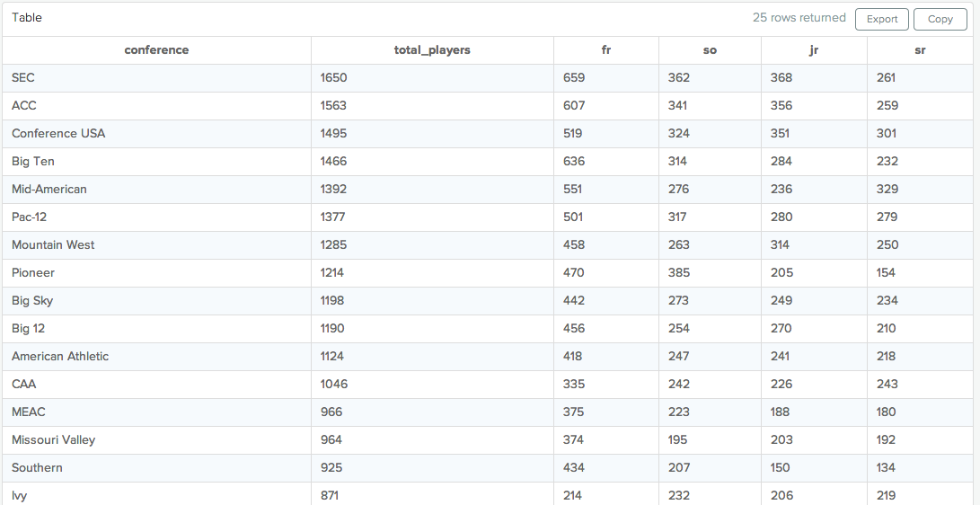Click the so column header
The image size is (980, 505).
click(710, 50)
